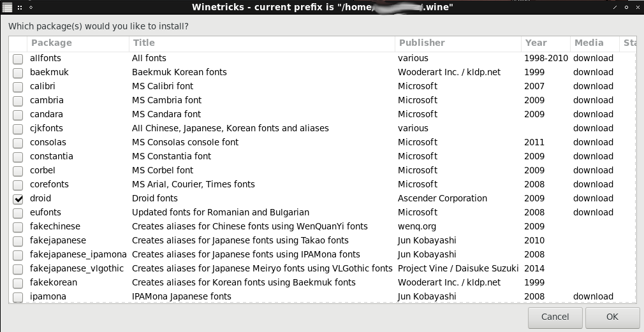Select 'MS Consolas console font' text
The height and width of the screenshot is (332, 644).
(x=186, y=142)
